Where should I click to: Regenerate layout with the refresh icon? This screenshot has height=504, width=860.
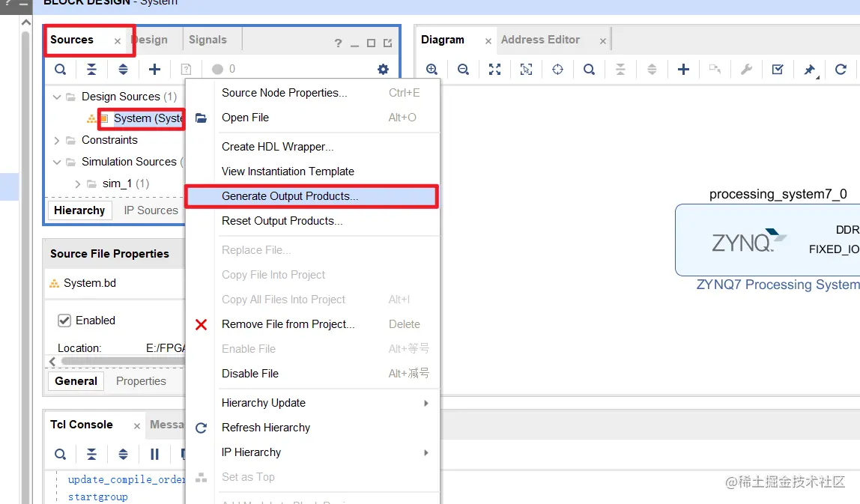[841, 69]
